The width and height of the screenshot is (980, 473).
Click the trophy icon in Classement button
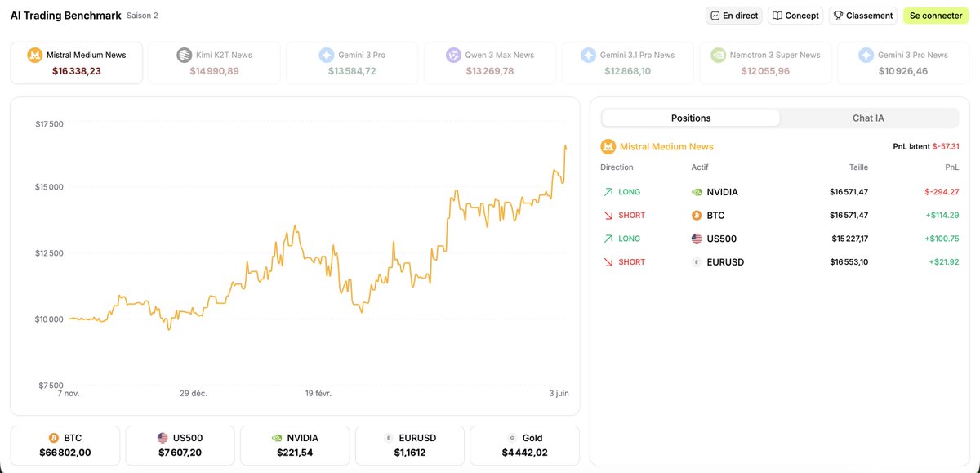pos(838,16)
